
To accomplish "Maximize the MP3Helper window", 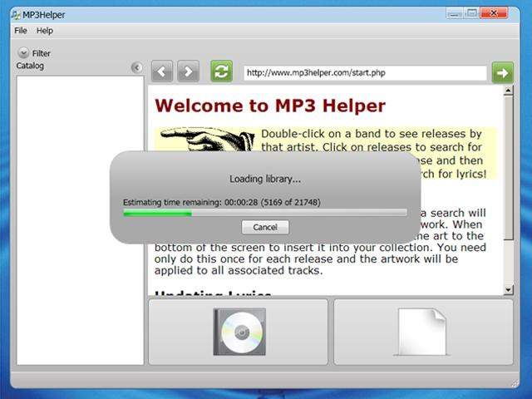I will pyautogui.click(x=471, y=13).
